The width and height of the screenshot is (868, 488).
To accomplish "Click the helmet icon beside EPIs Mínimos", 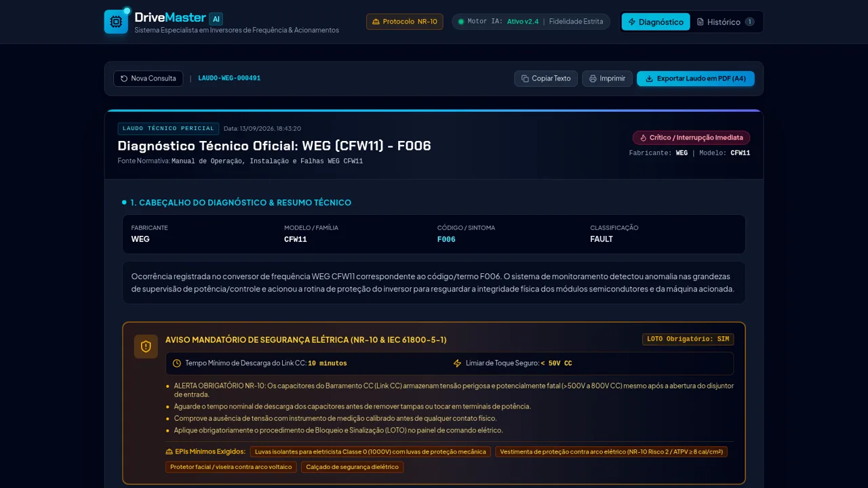I will (x=169, y=451).
